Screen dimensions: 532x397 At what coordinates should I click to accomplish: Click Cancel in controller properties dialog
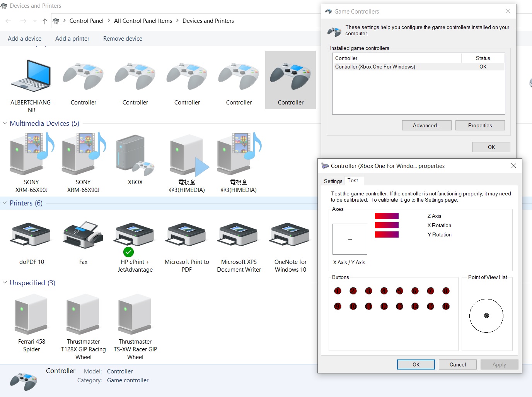click(457, 364)
